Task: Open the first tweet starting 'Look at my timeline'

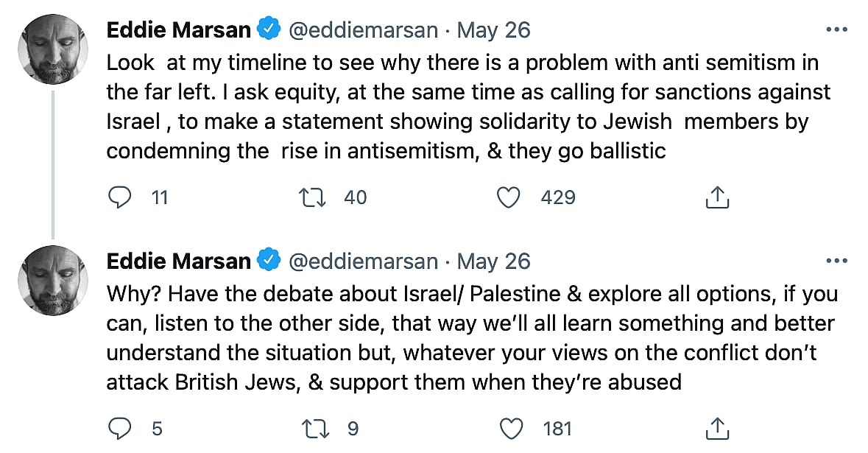Action: (464, 107)
